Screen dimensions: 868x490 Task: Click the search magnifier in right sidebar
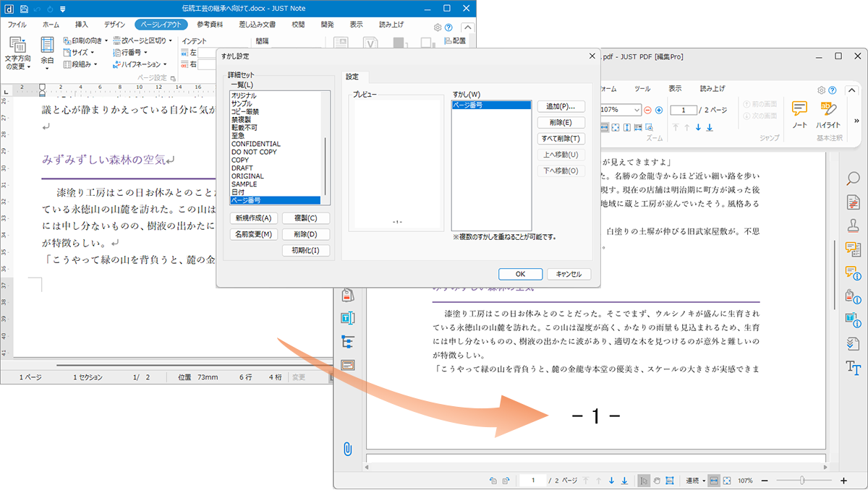854,178
